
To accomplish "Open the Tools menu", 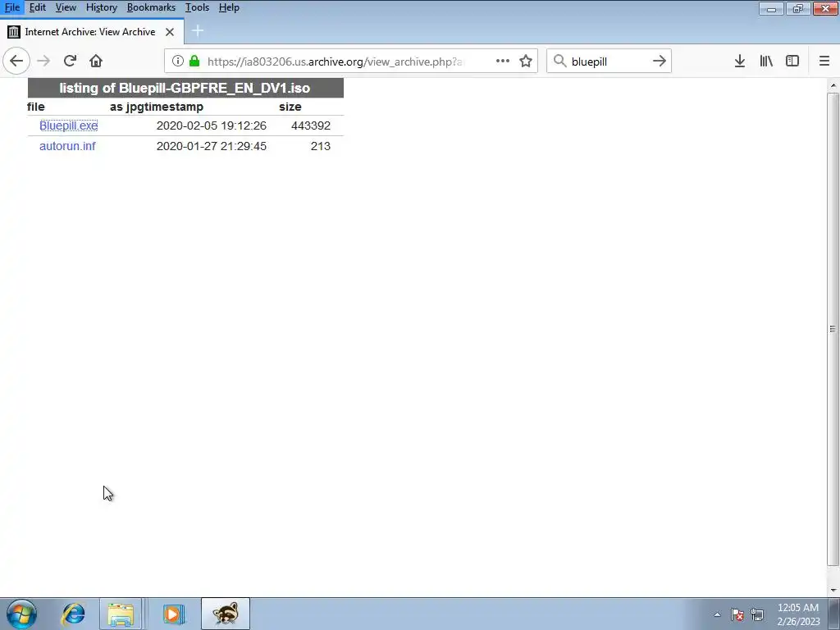I will 197,7.
